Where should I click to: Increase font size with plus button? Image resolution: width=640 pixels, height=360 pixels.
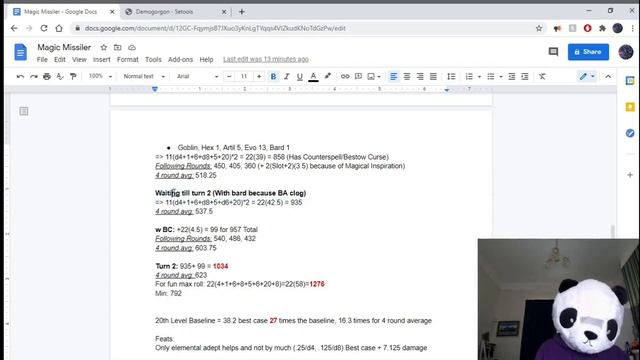point(259,76)
